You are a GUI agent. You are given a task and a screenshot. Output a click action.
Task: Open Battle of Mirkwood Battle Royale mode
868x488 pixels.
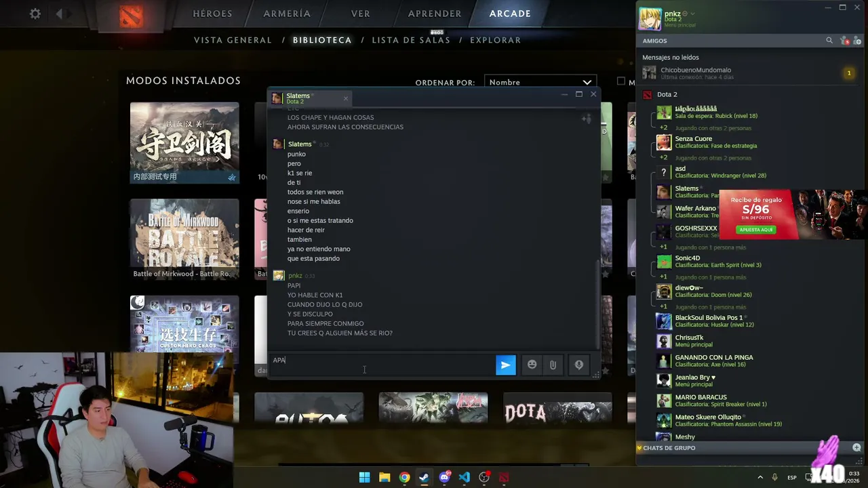184,240
